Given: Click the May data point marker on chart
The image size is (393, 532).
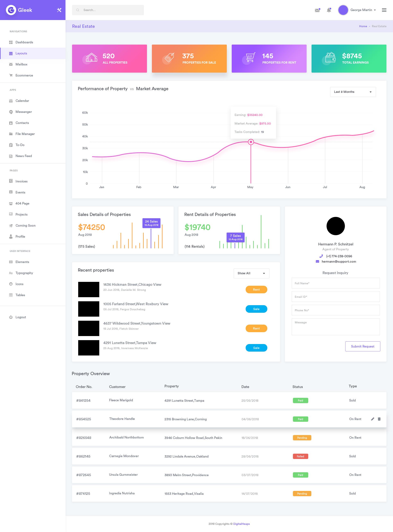Looking at the screenshot, I should (x=251, y=142).
